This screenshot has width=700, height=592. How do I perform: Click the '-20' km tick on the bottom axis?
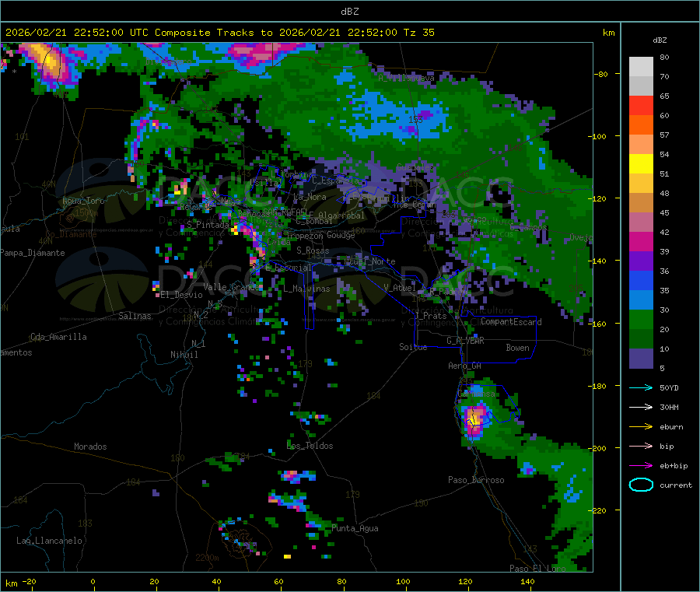(x=29, y=581)
